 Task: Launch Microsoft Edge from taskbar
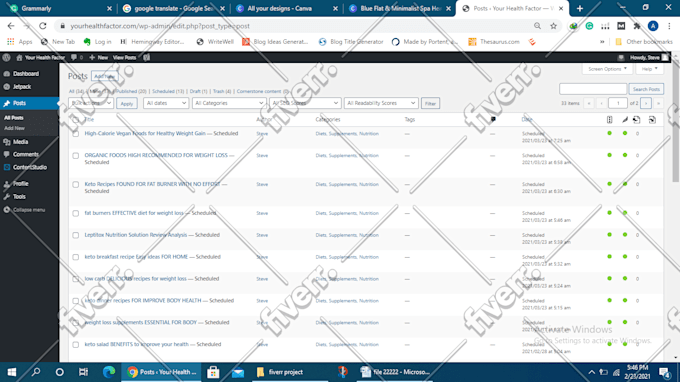109,372
